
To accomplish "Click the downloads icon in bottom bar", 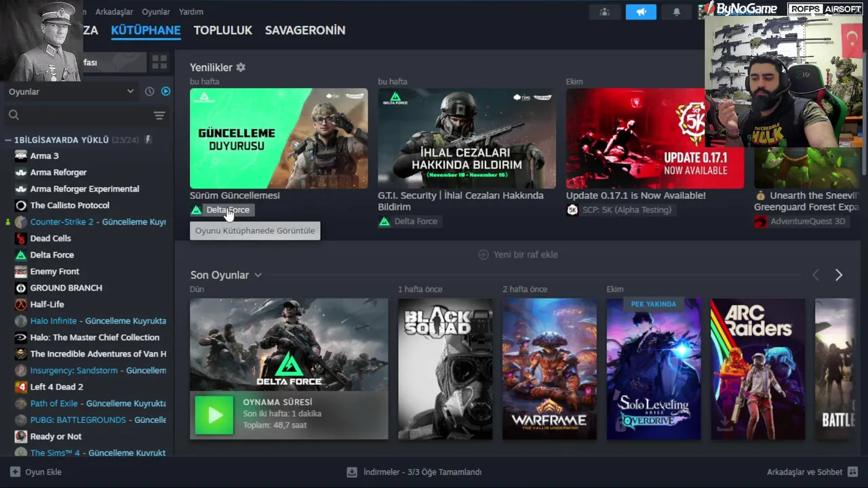I will pos(352,472).
